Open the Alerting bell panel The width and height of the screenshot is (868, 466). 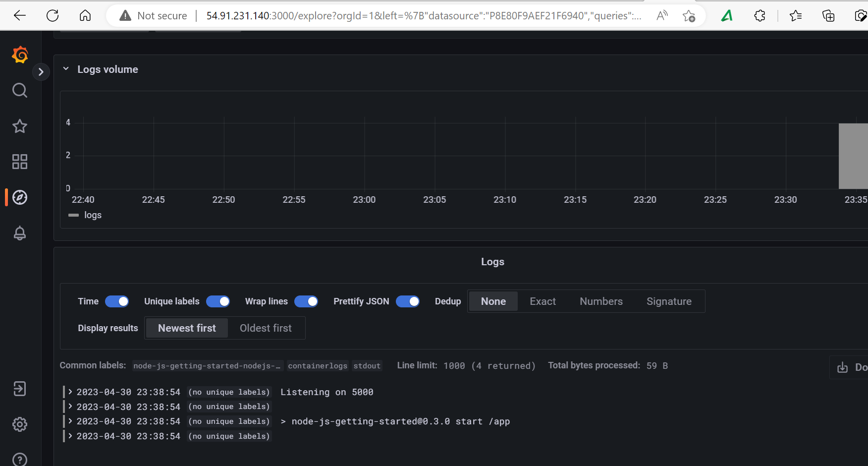click(20, 233)
